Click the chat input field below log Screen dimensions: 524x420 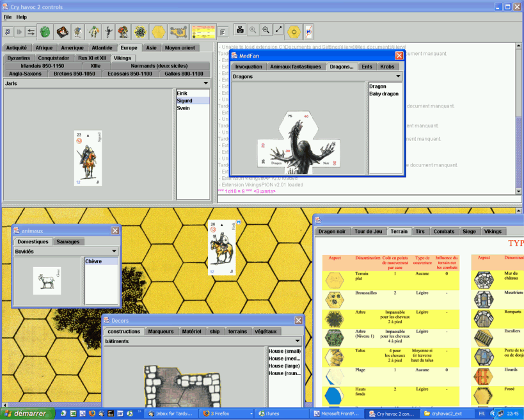[369, 199]
